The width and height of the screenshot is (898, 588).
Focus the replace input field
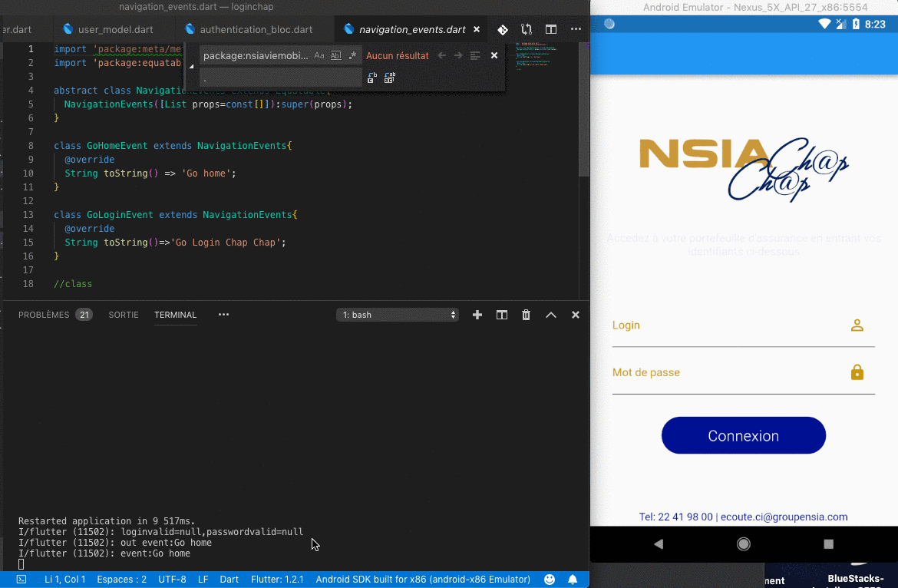pos(281,78)
